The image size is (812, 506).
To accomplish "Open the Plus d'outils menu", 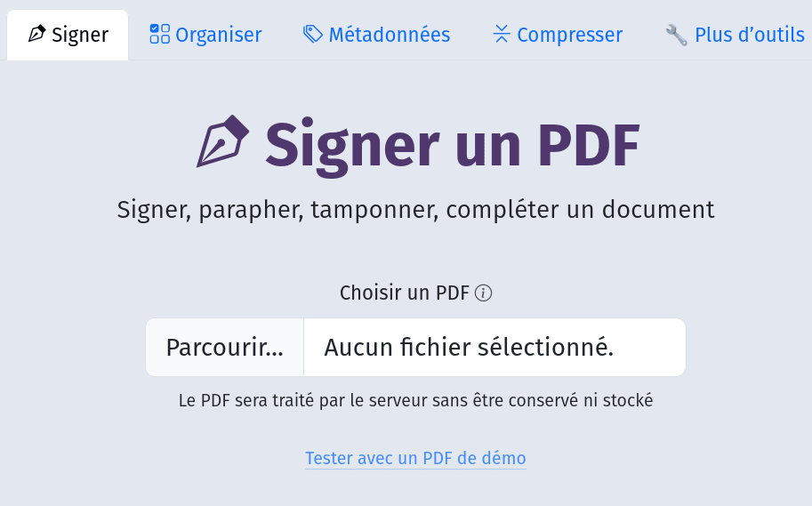I will tap(736, 36).
